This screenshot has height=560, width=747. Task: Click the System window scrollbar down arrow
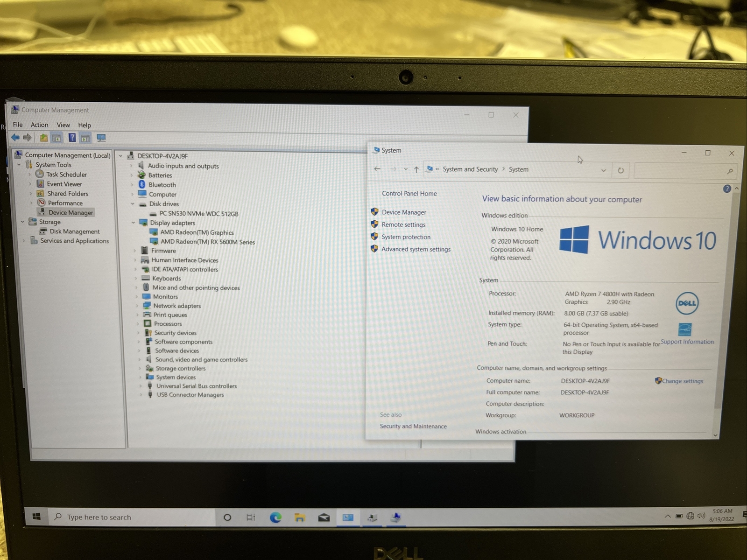coord(715,435)
